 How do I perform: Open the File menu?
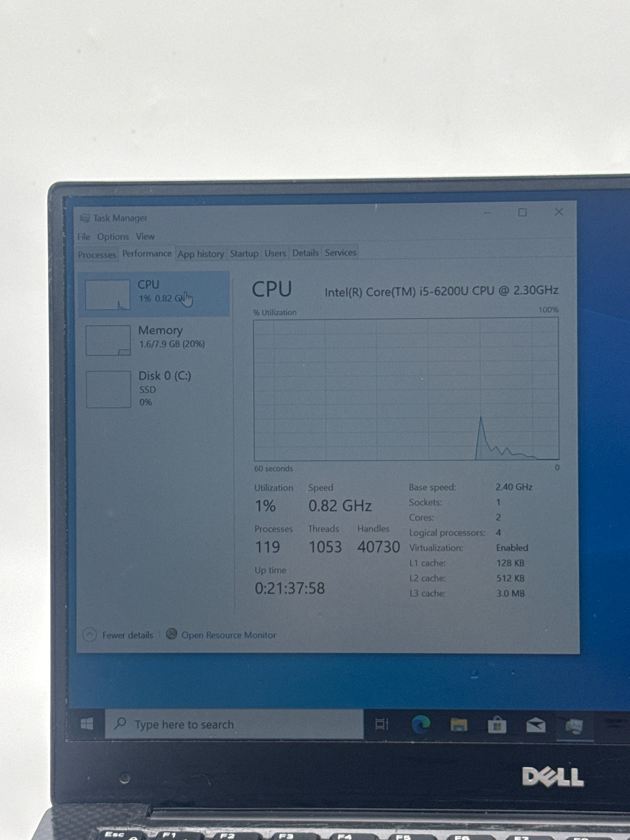coord(83,237)
